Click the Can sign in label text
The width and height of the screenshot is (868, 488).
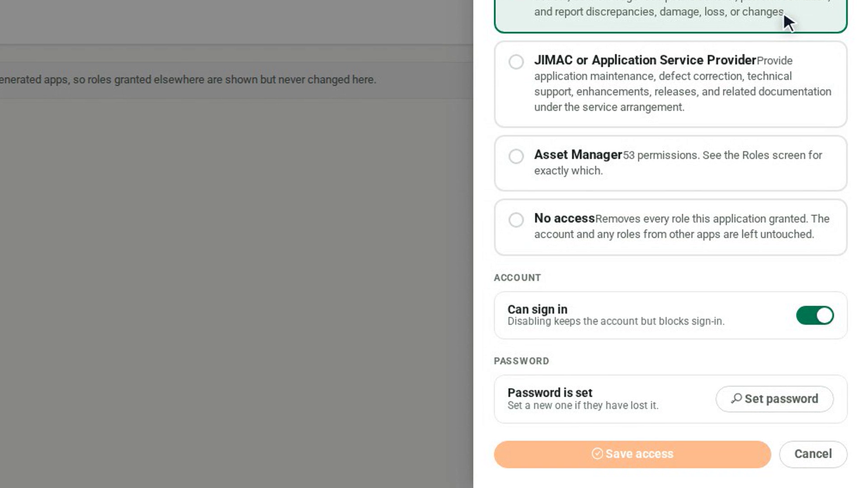point(537,309)
